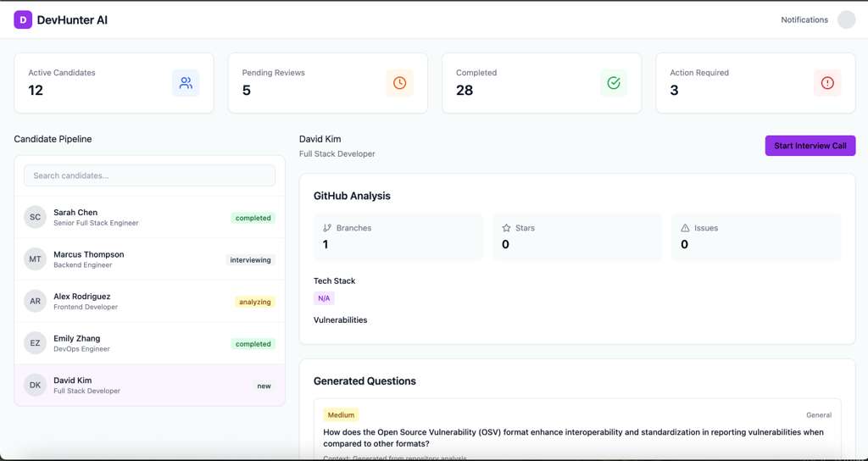Click Alex Rodriguez's analyzing status badge
868x461 pixels.
[x=254, y=303]
